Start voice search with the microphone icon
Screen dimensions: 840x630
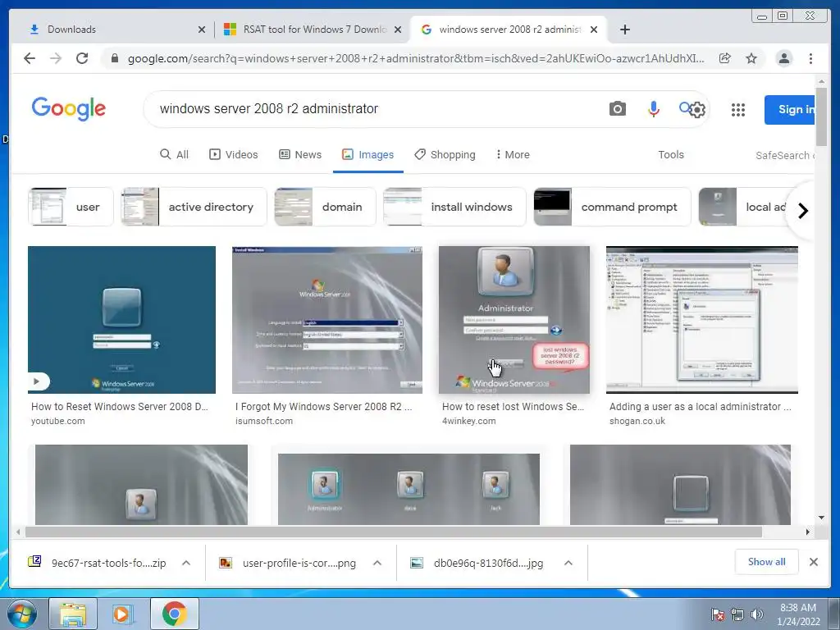[x=653, y=109]
